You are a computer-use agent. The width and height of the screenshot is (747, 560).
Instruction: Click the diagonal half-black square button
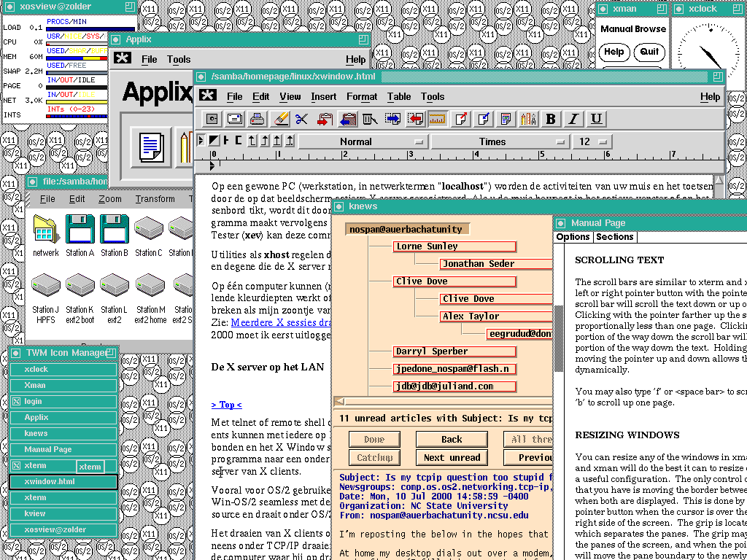pyautogui.click(x=214, y=141)
